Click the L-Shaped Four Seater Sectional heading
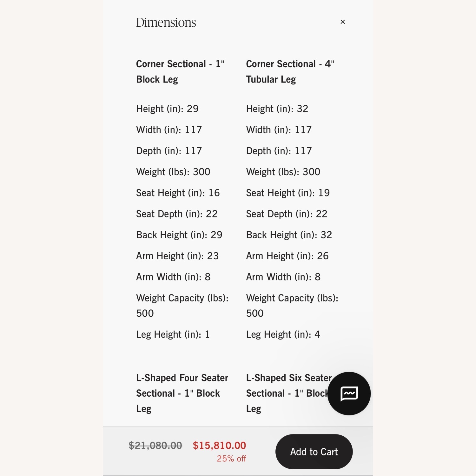The width and height of the screenshot is (476, 476). pos(182,393)
